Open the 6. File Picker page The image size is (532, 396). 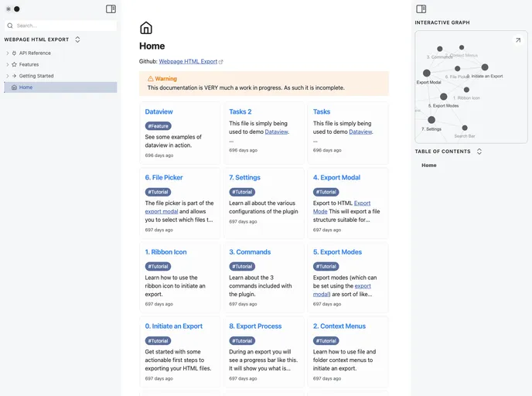(164, 178)
